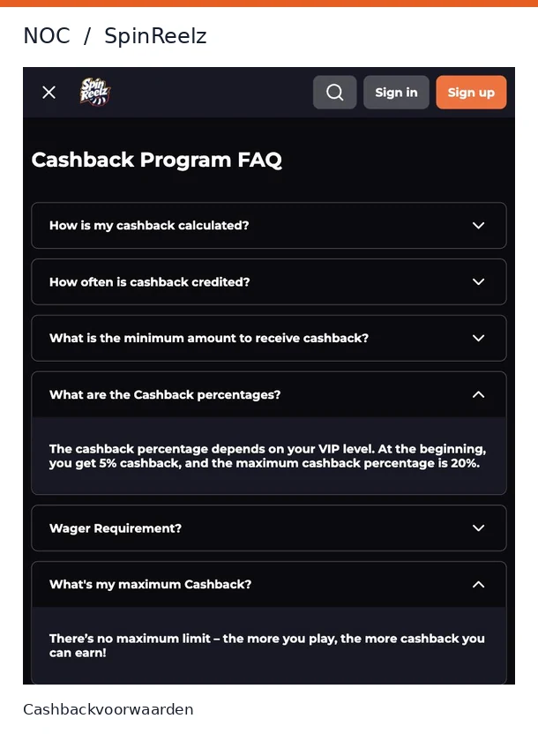Click the Cashbackvoorwaarden caption text

(x=108, y=709)
